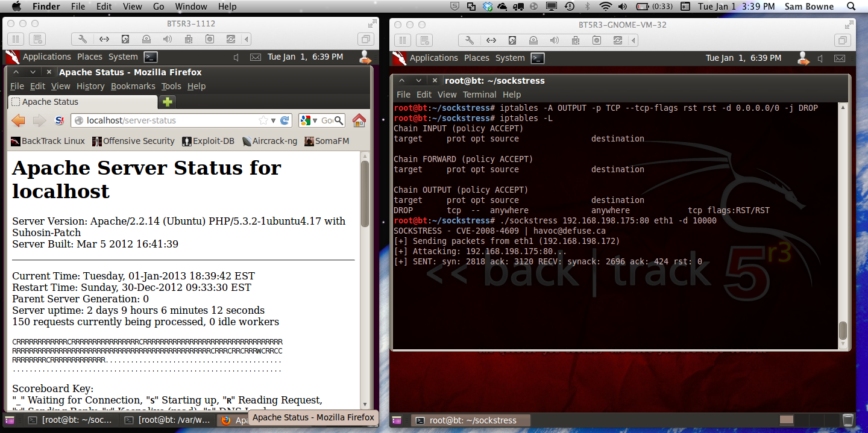
Task: Open System menu in left VM
Action: [x=123, y=57]
